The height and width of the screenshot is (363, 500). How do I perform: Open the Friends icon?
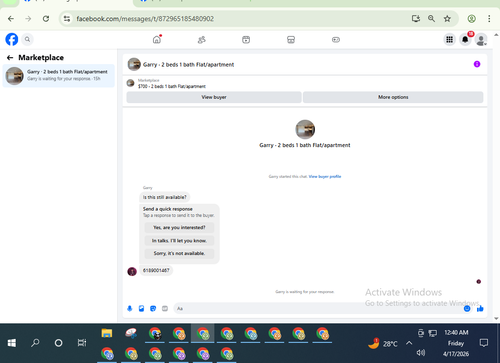(202, 40)
